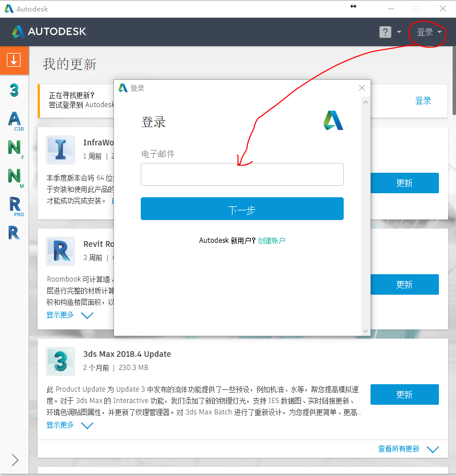Click 更新 button for 3ds Max 2018.4 Update
456x476 pixels.
coord(404,394)
